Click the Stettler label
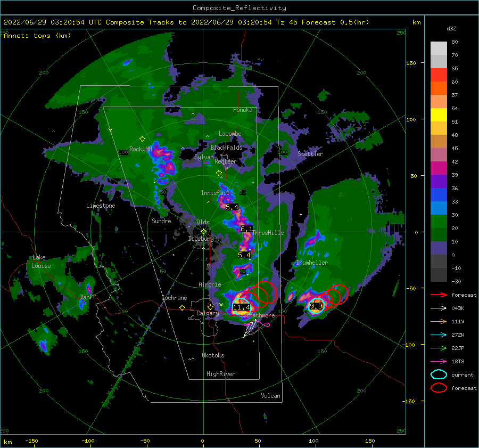Screen dimensions: 479x448 (310, 154)
